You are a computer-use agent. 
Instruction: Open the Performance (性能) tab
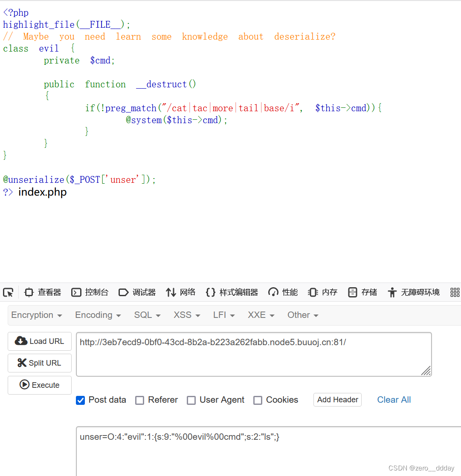point(283,292)
